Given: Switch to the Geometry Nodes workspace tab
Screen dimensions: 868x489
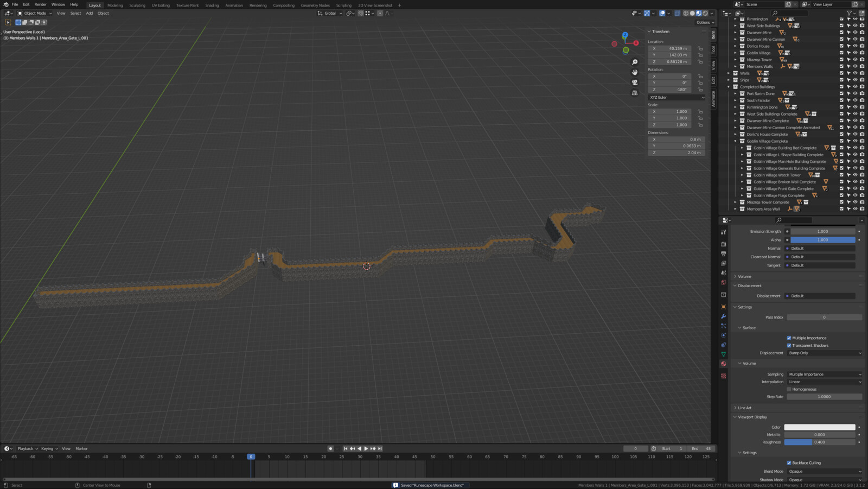Looking at the screenshot, I should click(315, 5).
